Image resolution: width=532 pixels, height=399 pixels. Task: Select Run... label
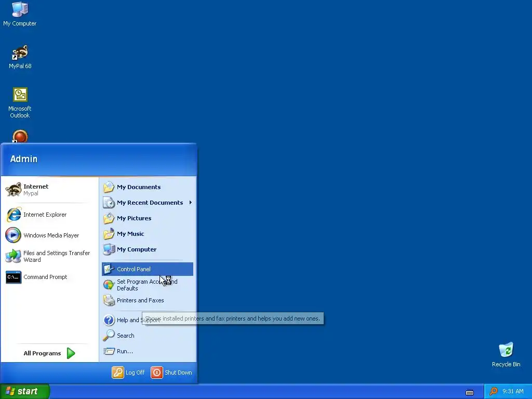[x=125, y=351]
